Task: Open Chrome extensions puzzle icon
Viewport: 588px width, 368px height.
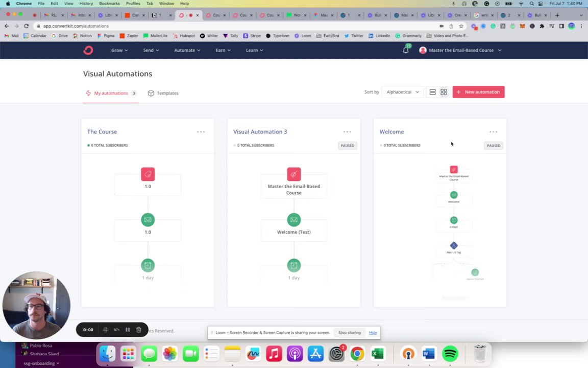Action: tap(542, 26)
